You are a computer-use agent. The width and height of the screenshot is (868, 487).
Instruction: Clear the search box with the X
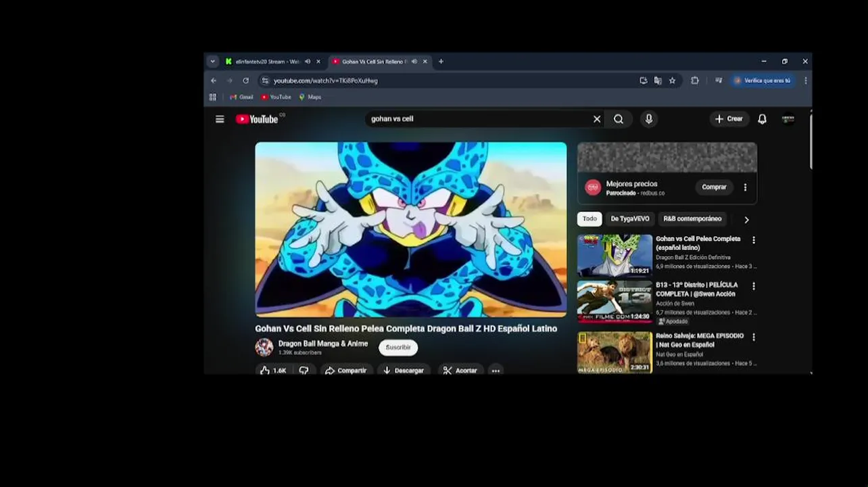tap(597, 119)
